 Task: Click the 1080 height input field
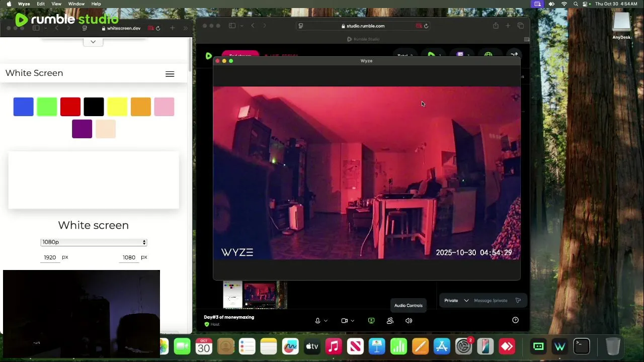pos(129,257)
